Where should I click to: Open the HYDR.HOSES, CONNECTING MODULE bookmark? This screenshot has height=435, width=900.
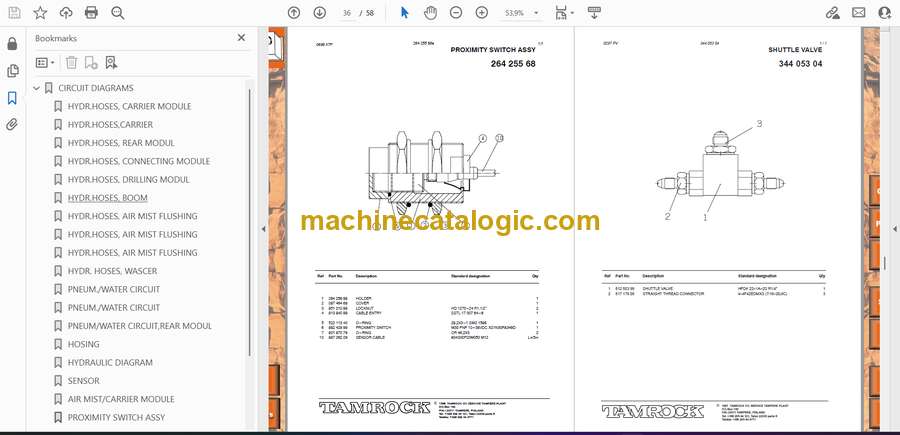pos(139,161)
